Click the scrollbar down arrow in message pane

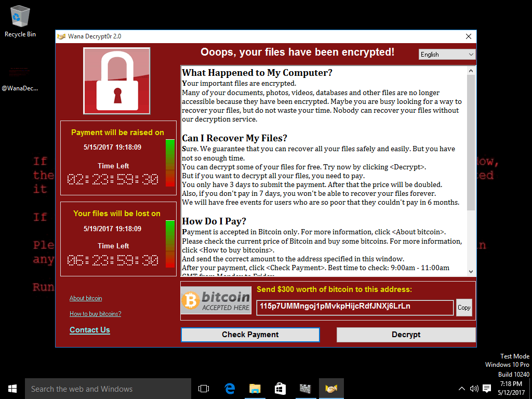[x=471, y=271]
